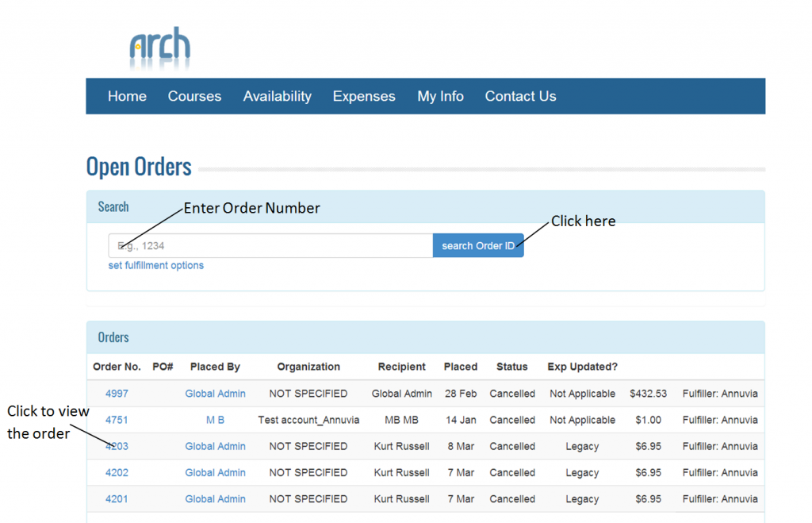This screenshot has width=812, height=523.
Task: Click Kurt Russell recipient in order 4203 row
Action: 402,446
